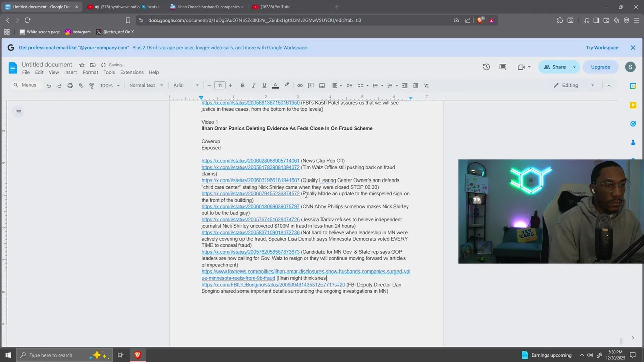Toggle the numbered list
644x362 pixels.
click(390, 86)
